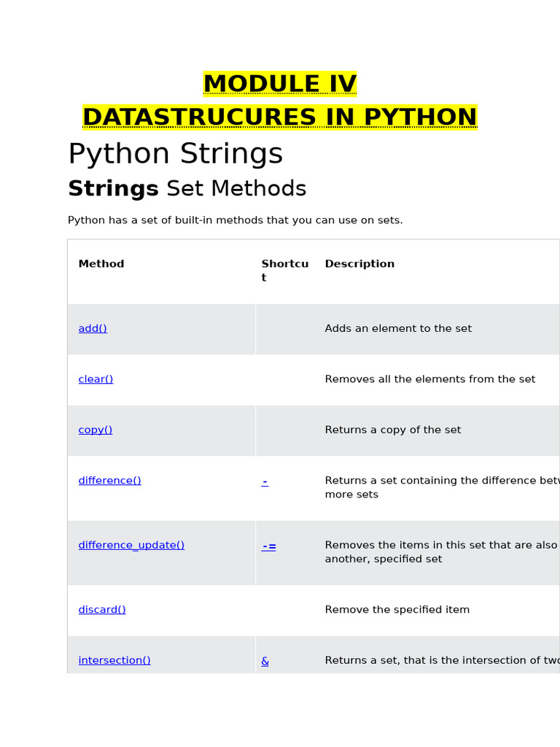The width and height of the screenshot is (560, 747).
Task: Click the 'Adds an element to the set' description
Action: pos(398,329)
